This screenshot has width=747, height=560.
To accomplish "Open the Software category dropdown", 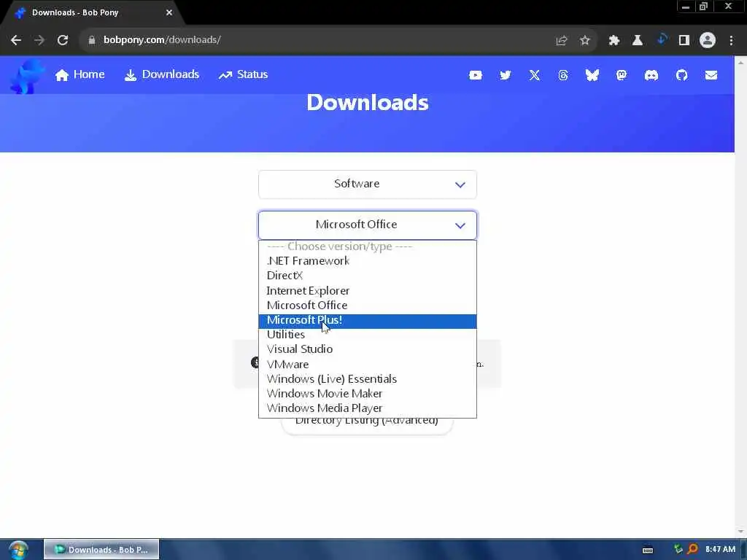I will tap(368, 184).
